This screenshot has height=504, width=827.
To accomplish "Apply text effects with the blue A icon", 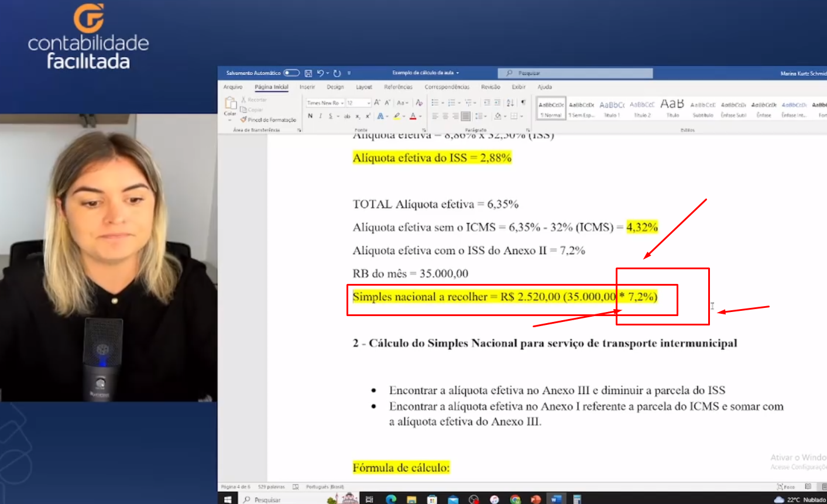I will point(380,116).
